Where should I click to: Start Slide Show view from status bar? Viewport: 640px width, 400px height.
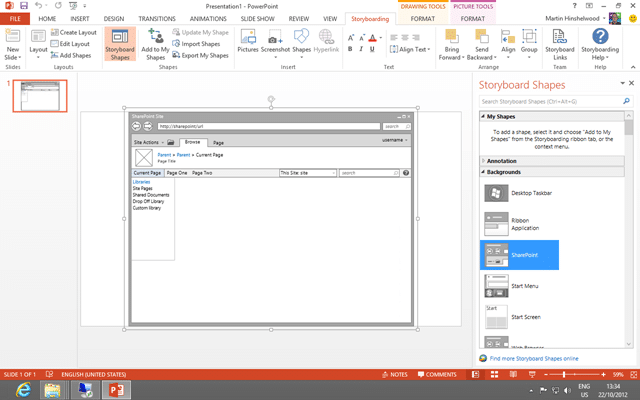click(532, 374)
